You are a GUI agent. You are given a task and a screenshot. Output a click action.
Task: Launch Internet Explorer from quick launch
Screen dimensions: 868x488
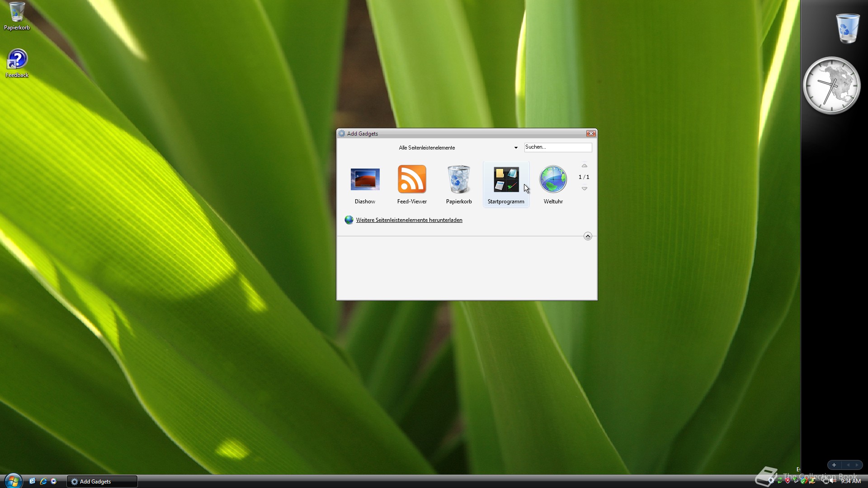(43, 481)
